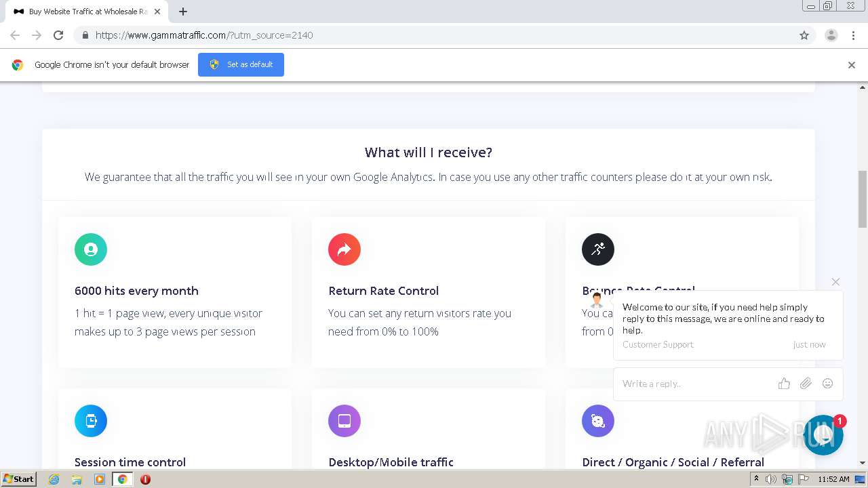Click scrollbar down arrow
The height and width of the screenshot is (488, 868).
863,463
